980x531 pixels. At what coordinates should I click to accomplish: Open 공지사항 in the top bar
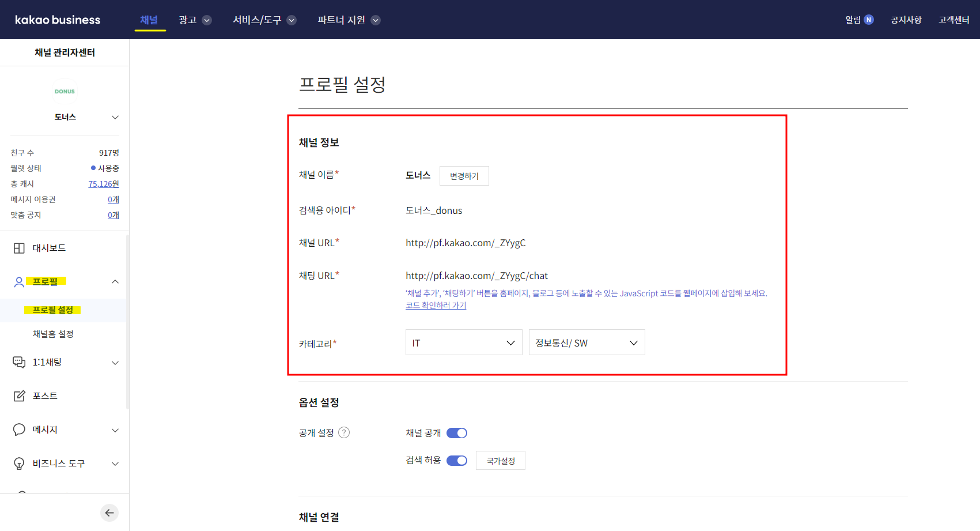tap(906, 20)
